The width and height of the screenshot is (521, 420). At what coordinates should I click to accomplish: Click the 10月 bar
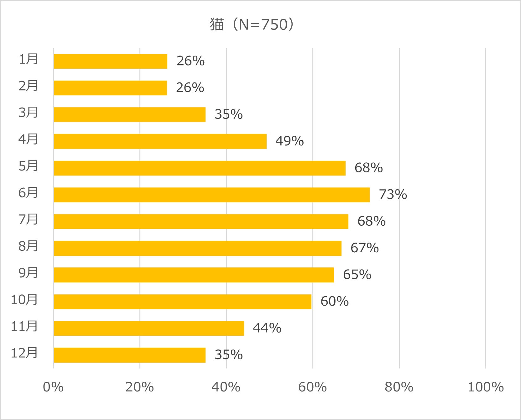182,302
